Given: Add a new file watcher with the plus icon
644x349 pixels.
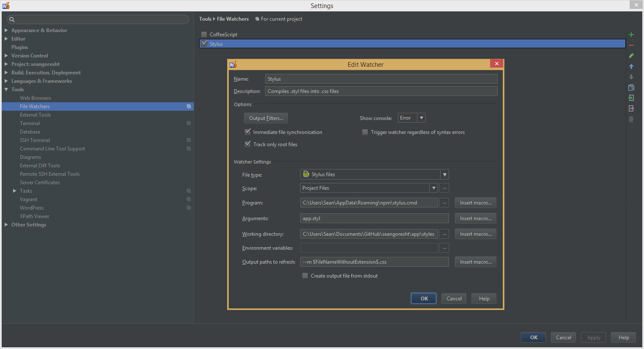Looking at the screenshot, I should click(631, 35).
